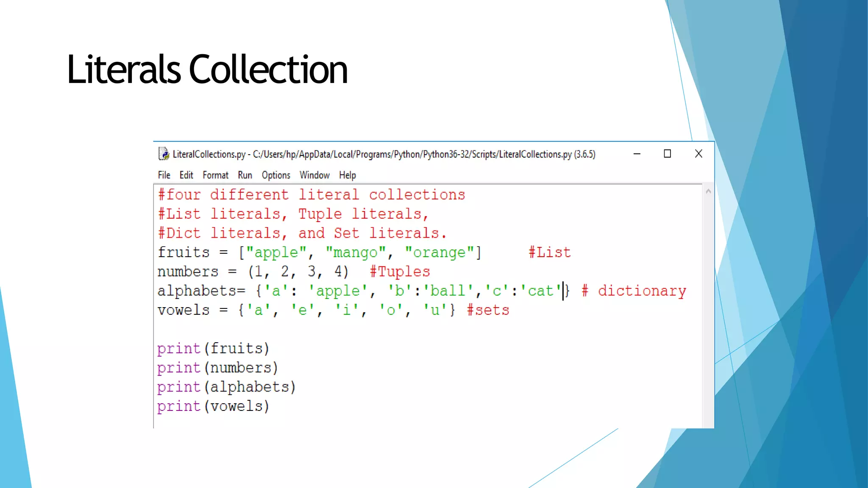The height and width of the screenshot is (488, 868).
Task: Click the "orange" string literal
Action: [439, 252]
